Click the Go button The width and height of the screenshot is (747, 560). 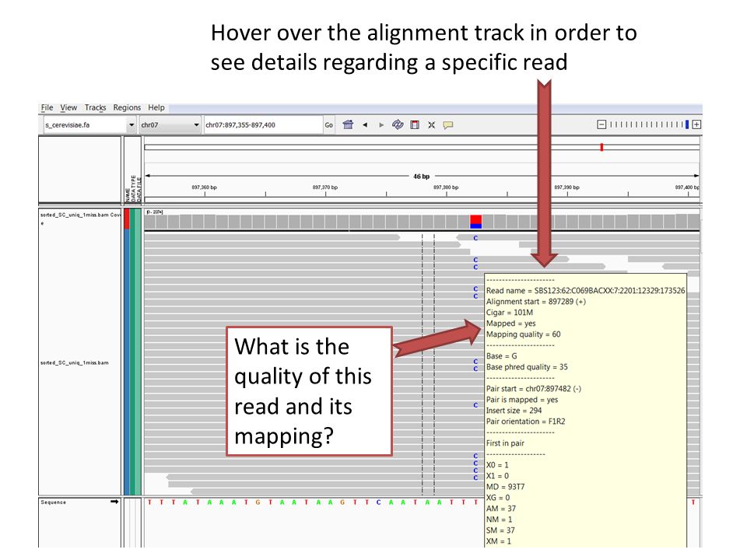(x=328, y=124)
